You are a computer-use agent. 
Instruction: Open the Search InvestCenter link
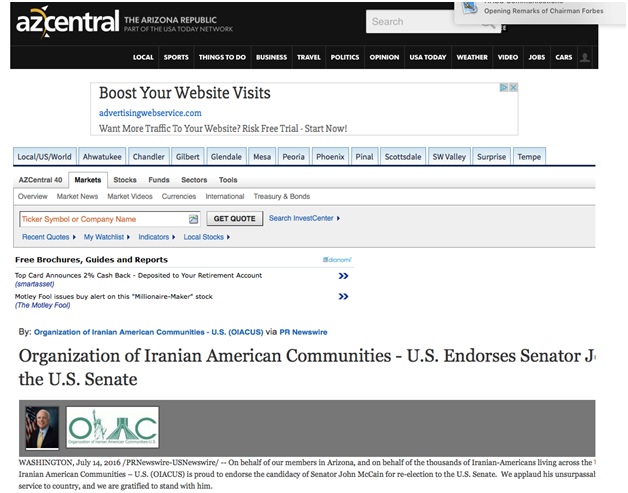tap(304, 218)
